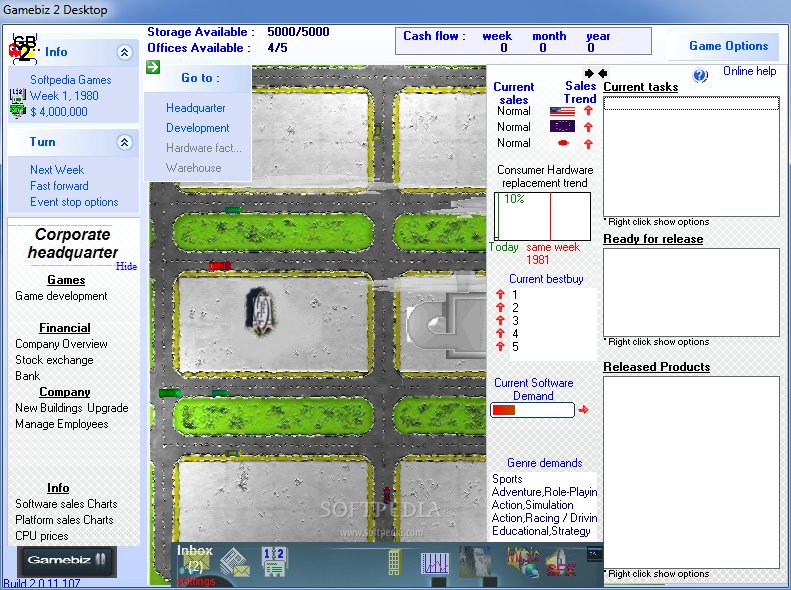Click the red settings label under Inbox
Screen dimensions: 791x590
point(196,581)
